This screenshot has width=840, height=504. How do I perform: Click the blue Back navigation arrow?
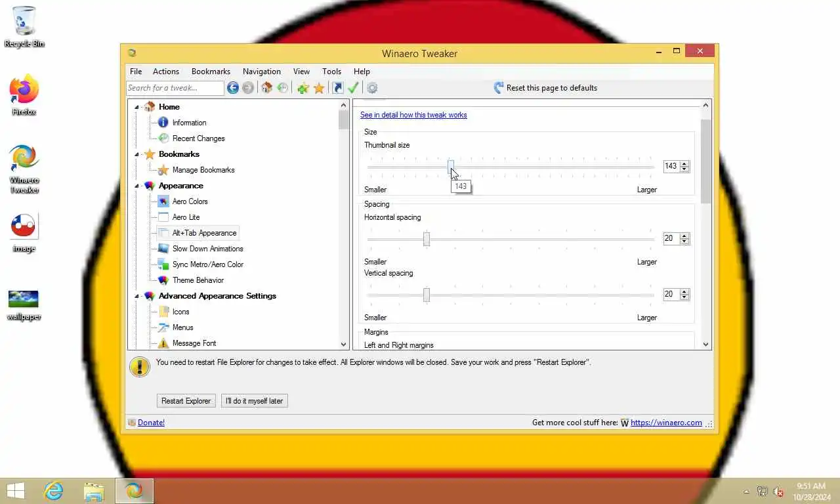point(232,88)
